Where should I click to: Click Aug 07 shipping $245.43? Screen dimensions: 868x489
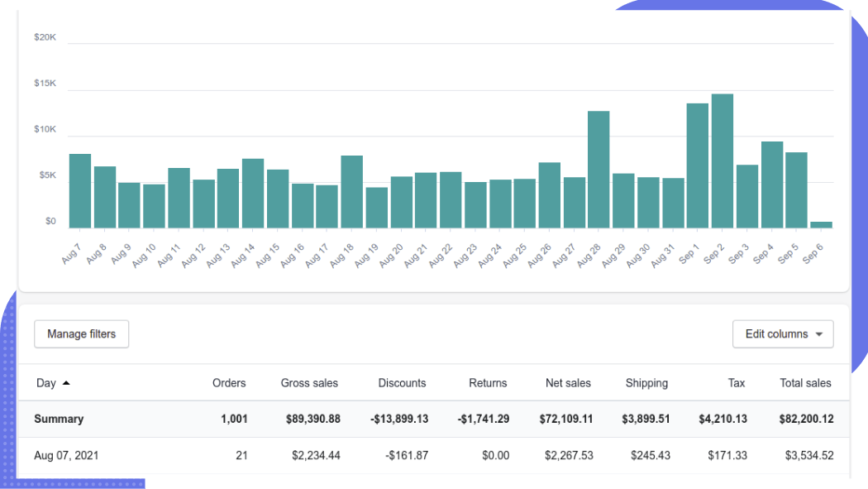click(x=651, y=455)
